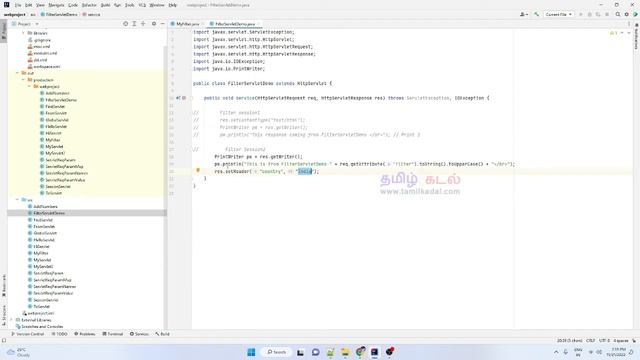Click the Search Everywhere magnifier icon
Image resolution: width=640 pixels, height=360 pixels.
point(618,14)
